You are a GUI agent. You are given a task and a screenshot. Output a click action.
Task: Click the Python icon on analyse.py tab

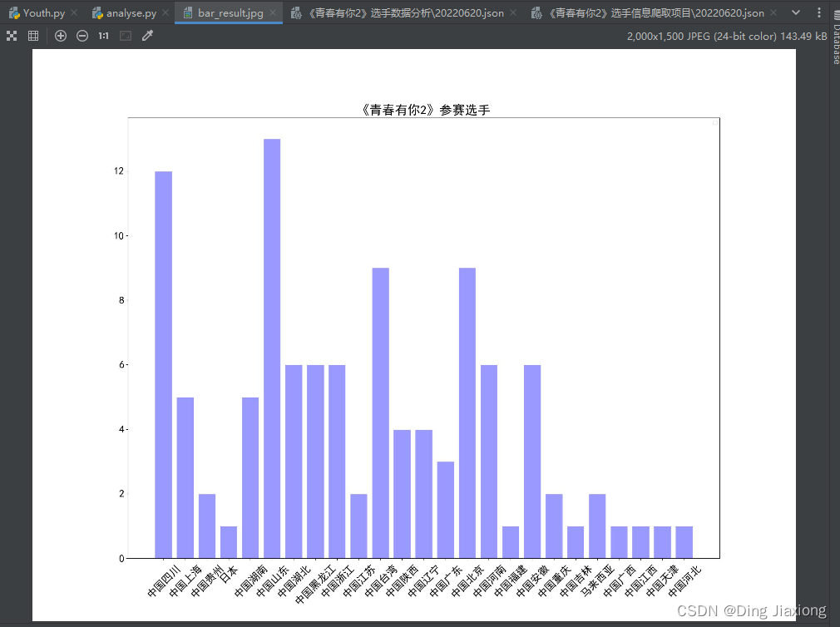[x=97, y=12]
